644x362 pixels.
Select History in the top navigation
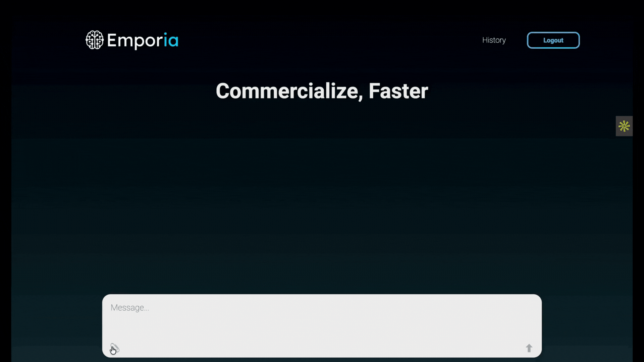494,40
